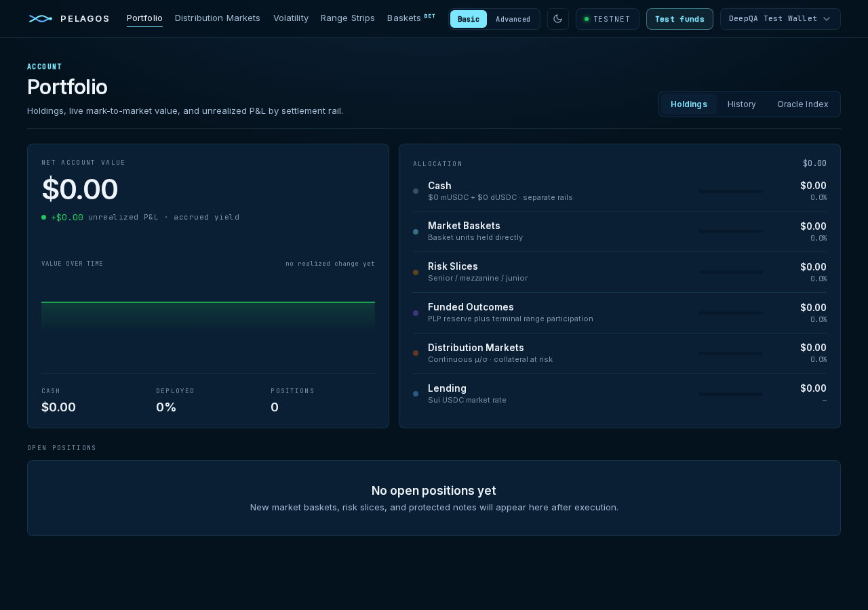Click the TESTNET network badge
The image size is (868, 610).
coord(608,19)
